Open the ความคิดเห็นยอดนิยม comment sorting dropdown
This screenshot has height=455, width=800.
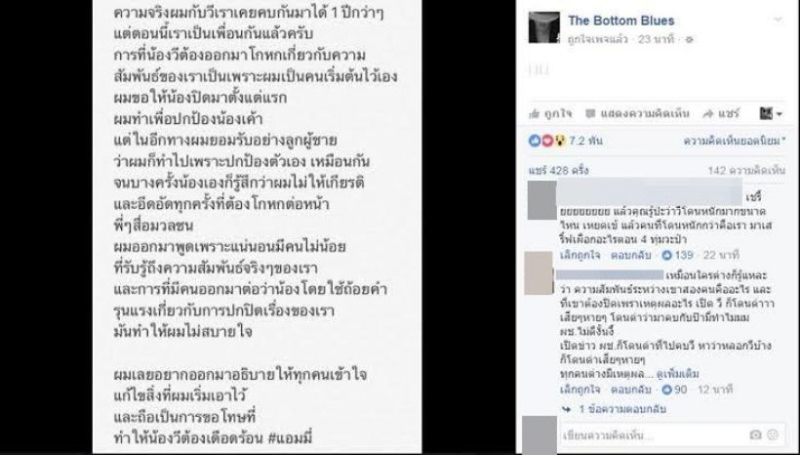[734, 141]
